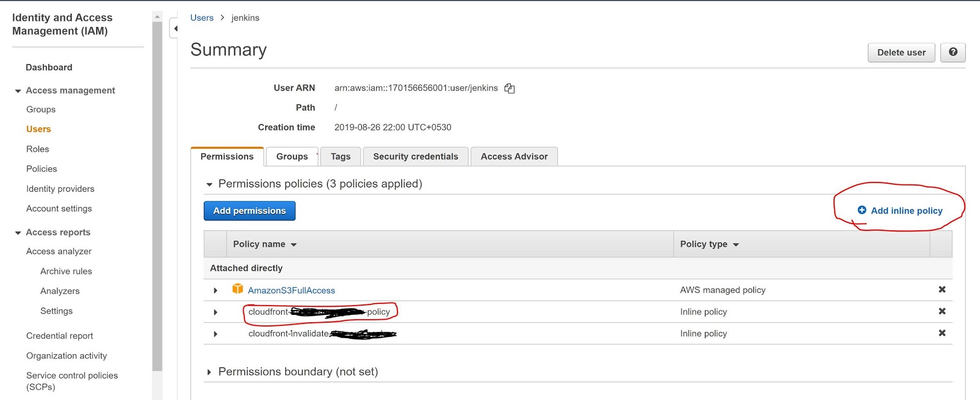Open Groups in the sidebar

click(x=41, y=110)
